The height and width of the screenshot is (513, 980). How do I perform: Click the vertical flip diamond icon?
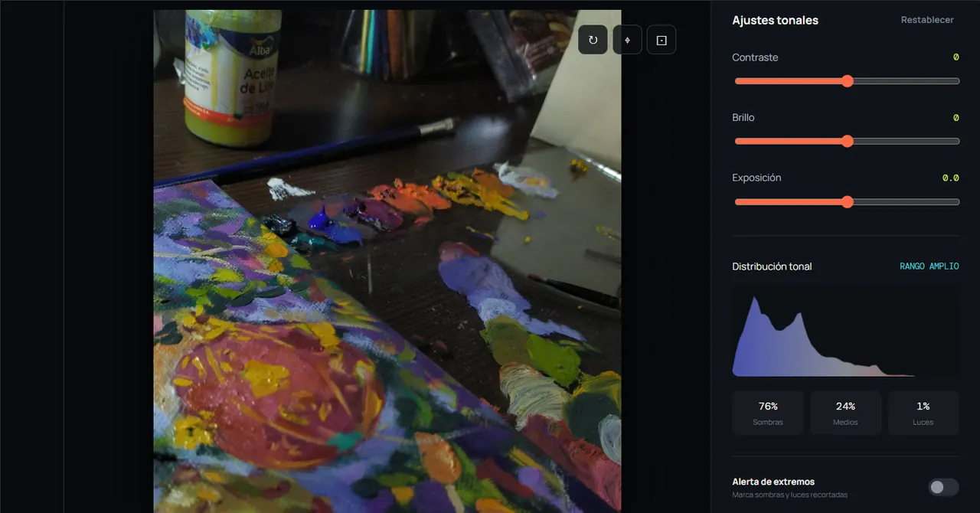(x=627, y=40)
